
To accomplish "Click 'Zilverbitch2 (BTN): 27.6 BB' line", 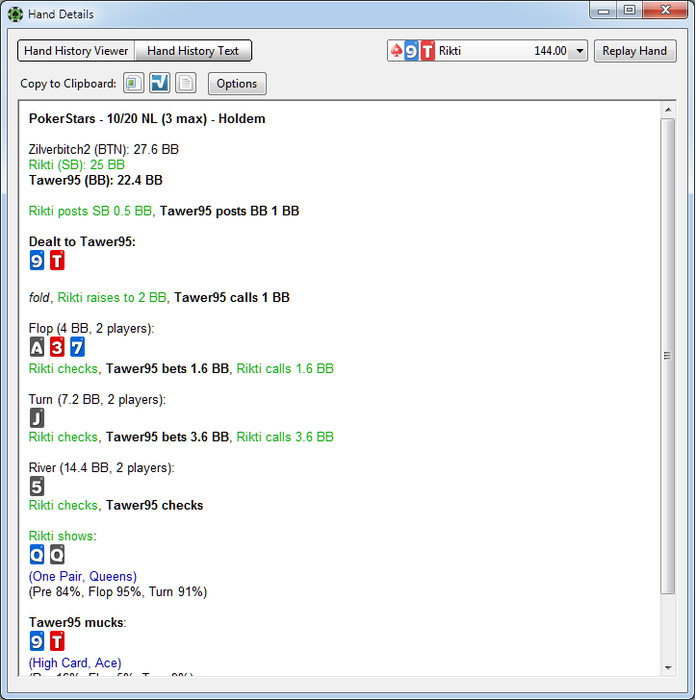I will click(104, 150).
